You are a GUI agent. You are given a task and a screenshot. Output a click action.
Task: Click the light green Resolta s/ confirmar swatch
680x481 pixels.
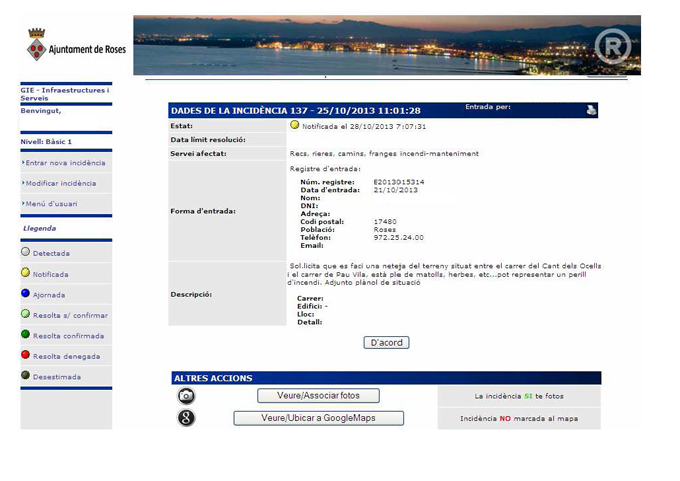[x=26, y=314]
